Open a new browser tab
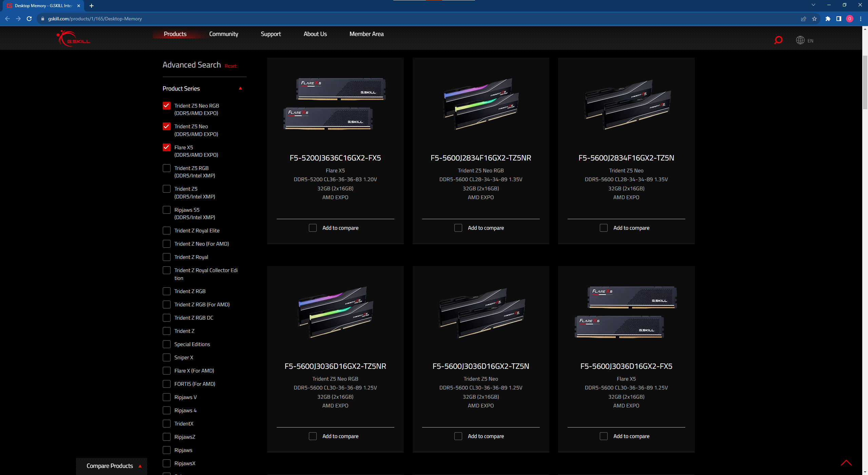868x475 pixels. [x=92, y=6]
